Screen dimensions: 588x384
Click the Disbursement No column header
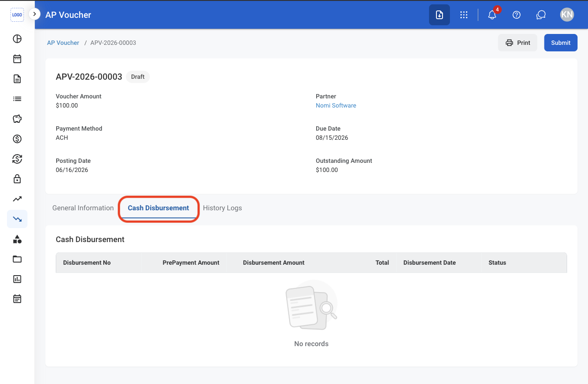click(87, 263)
